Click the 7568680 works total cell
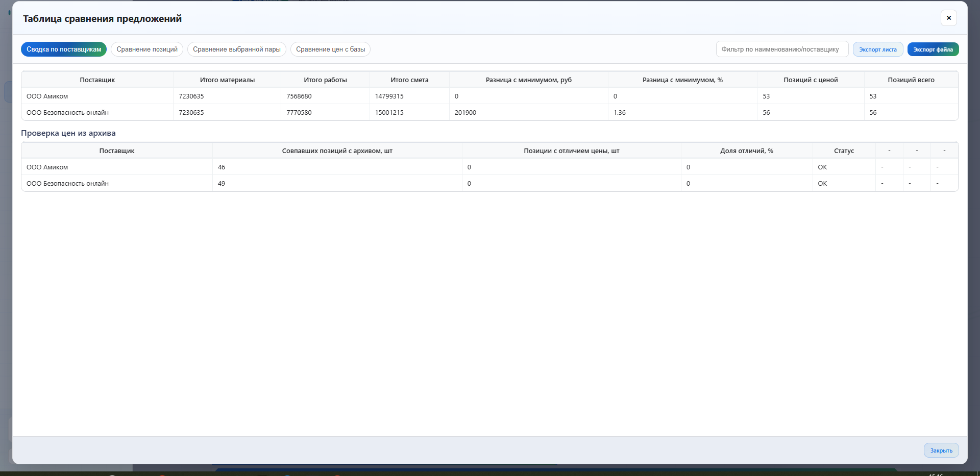 325,96
